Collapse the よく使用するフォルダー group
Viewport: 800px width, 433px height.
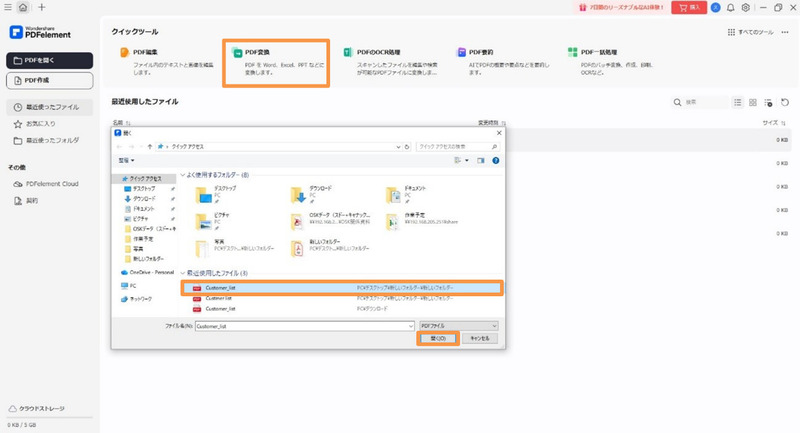tap(183, 175)
